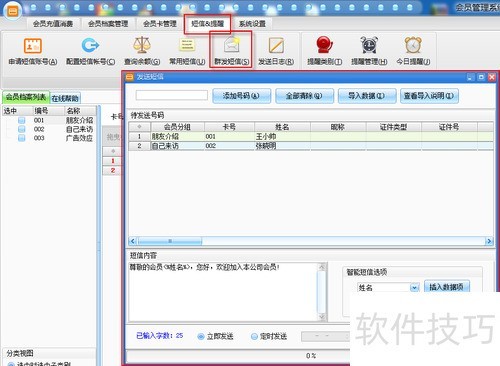Launch 群发短信(S) bulk SMS

231,51
